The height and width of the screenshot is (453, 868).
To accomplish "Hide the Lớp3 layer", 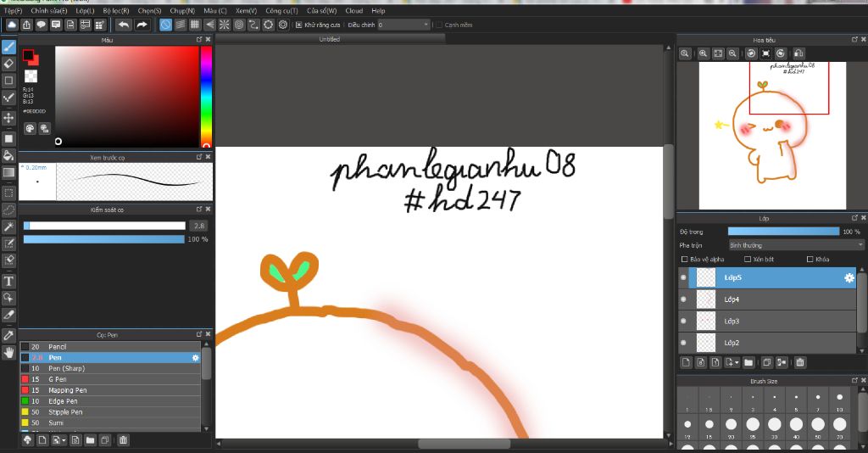I will coord(684,321).
